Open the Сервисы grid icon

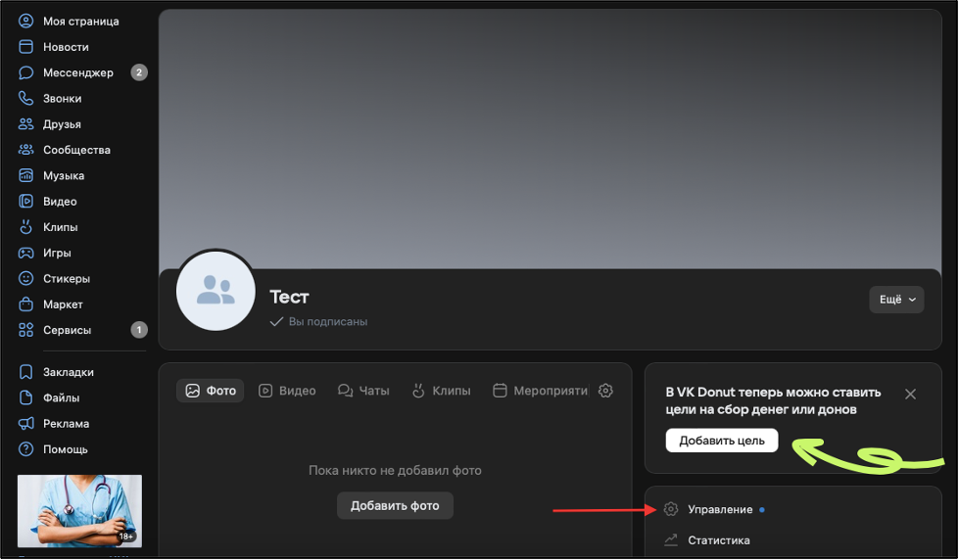[x=25, y=330]
